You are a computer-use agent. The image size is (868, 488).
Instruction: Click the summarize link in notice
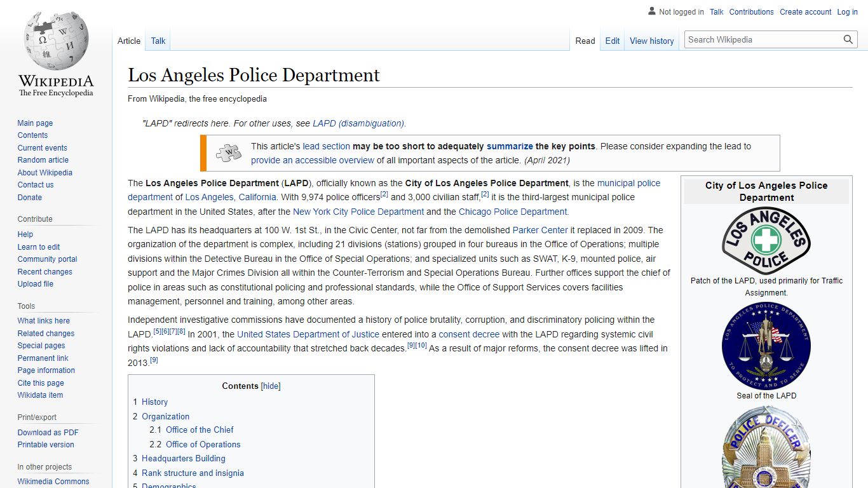pyautogui.click(x=510, y=146)
